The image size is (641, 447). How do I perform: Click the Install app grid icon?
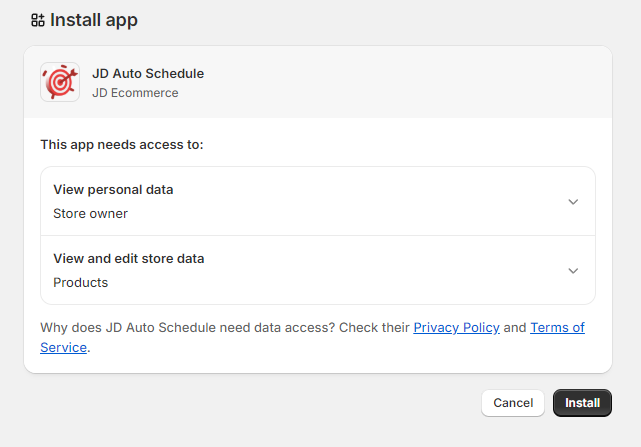click(38, 20)
